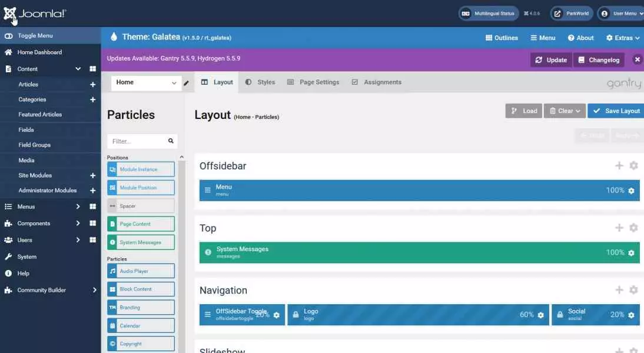Expand the Users submenu chevron
Image resolution: width=644 pixels, height=353 pixels.
(78, 239)
